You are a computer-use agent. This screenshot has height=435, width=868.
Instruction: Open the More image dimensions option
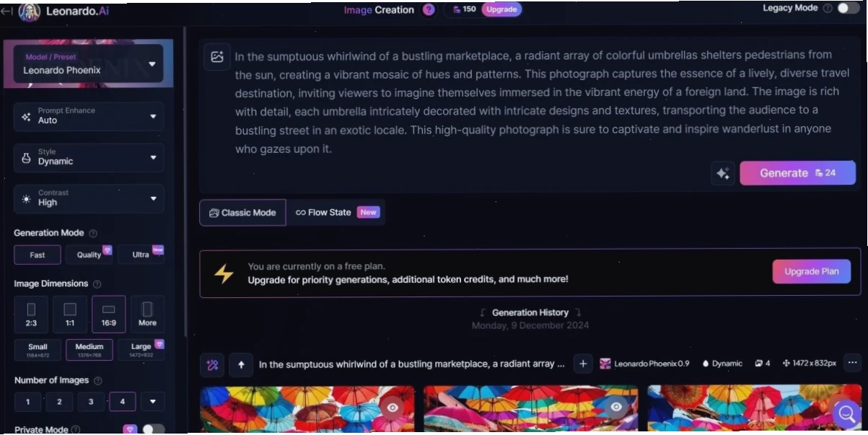(x=147, y=315)
